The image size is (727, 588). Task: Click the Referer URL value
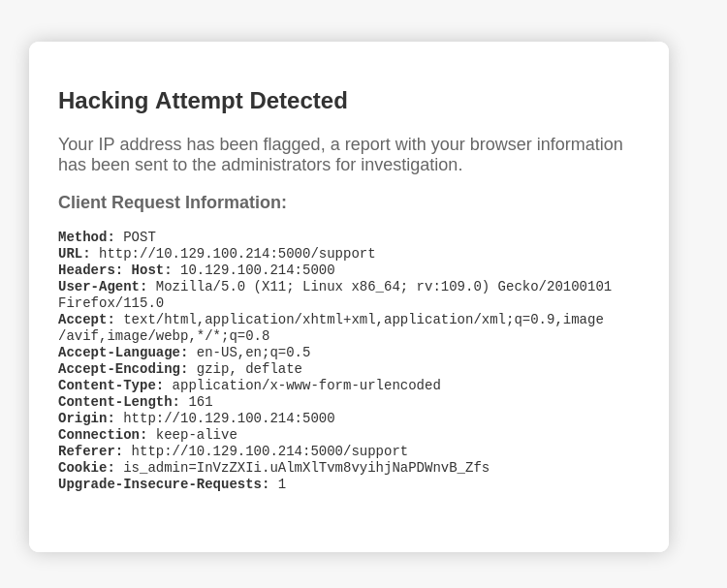pyautogui.click(x=269, y=451)
